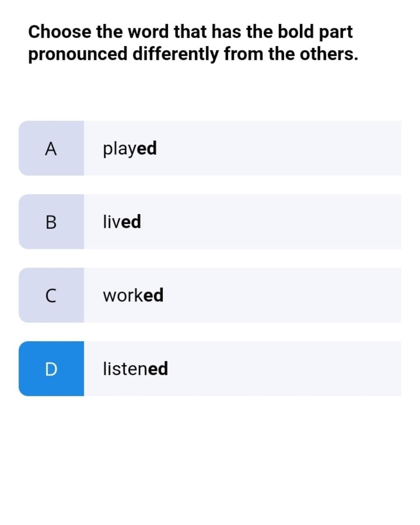Tap the word 'played' text
The image size is (420, 525).
pyautogui.click(x=130, y=149)
